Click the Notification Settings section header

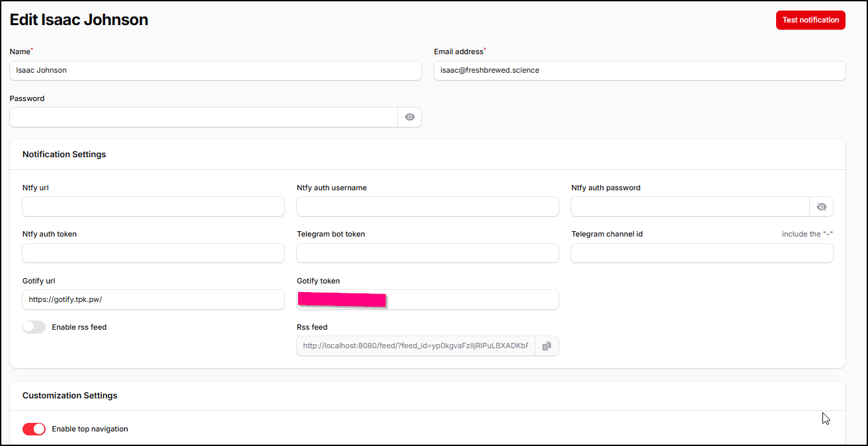(x=64, y=155)
